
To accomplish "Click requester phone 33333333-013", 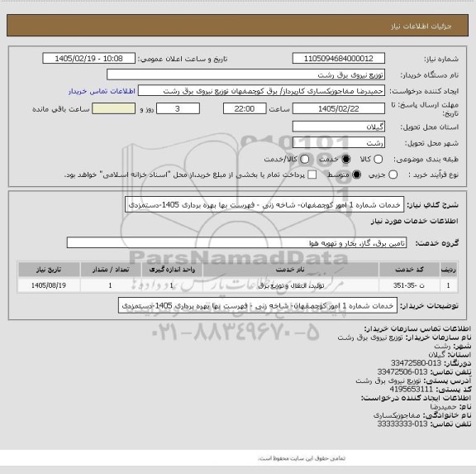I will pos(402,424).
